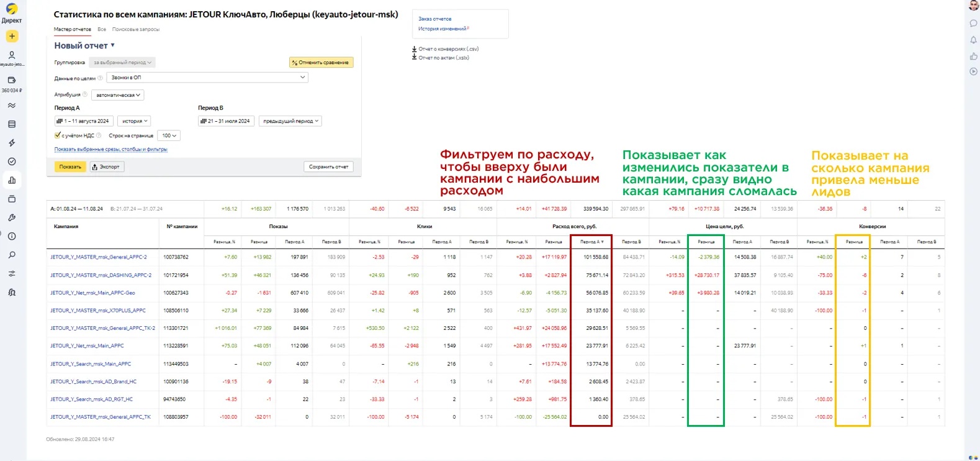Open notifications bell icon on right panel

973,40
